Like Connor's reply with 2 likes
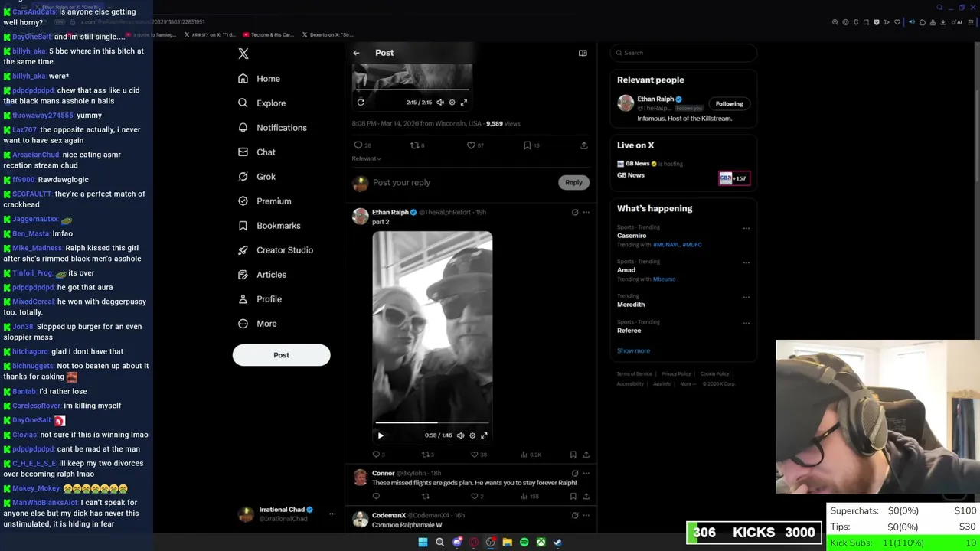The width and height of the screenshot is (980, 551). [476, 497]
